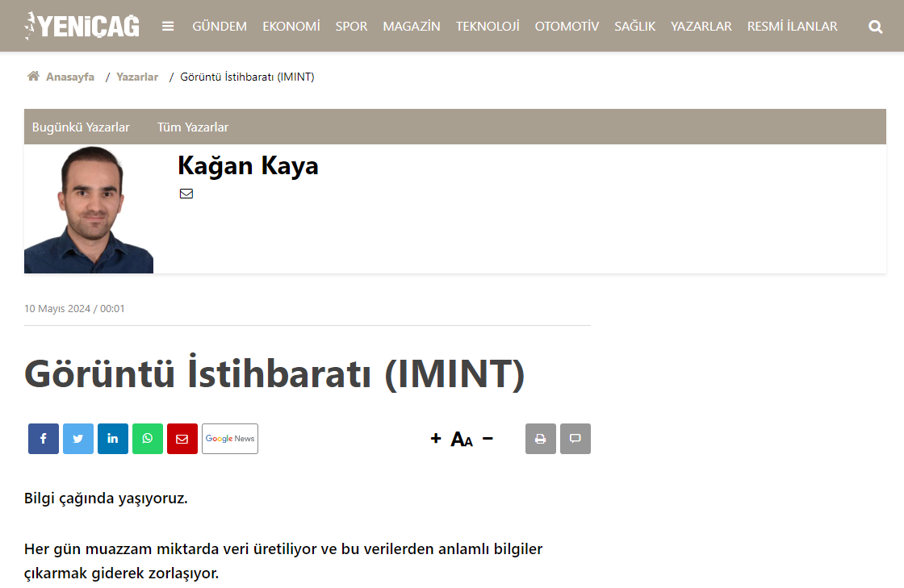Open the GÜNDEM menu
The width and height of the screenshot is (904, 588).
point(220,27)
